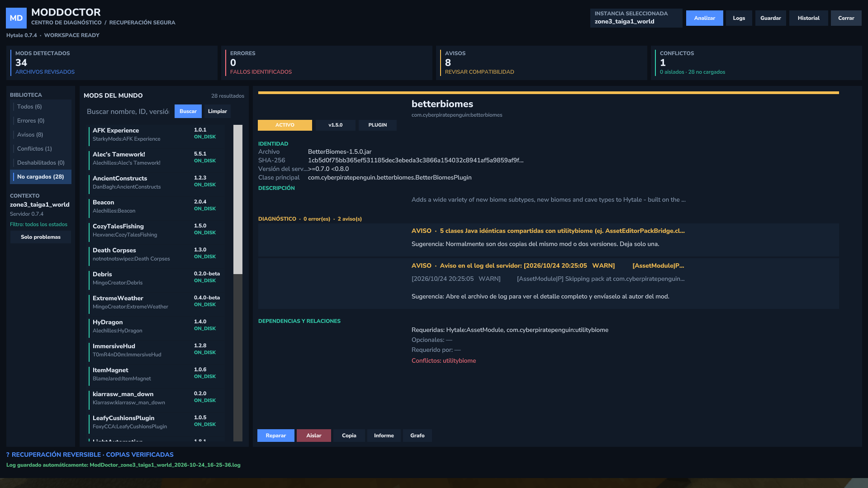Click the Analizar button

point(704,18)
